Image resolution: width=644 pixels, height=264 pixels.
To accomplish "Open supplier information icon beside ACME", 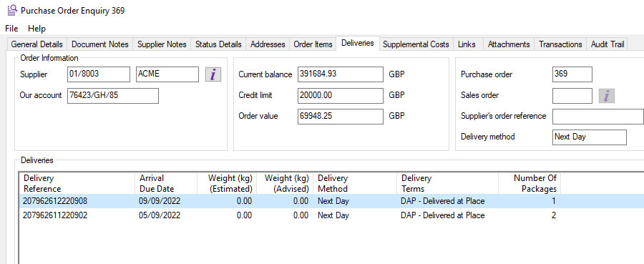I will click(x=213, y=74).
